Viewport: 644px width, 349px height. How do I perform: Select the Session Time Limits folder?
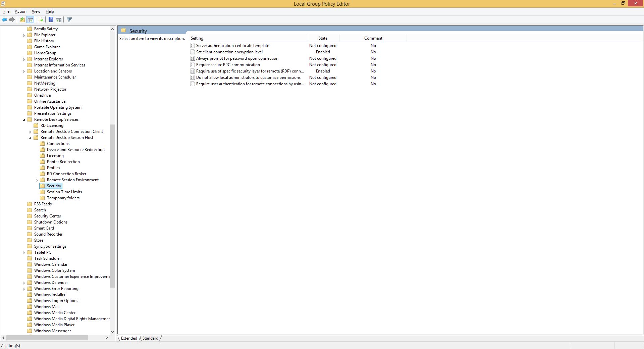[64, 192]
